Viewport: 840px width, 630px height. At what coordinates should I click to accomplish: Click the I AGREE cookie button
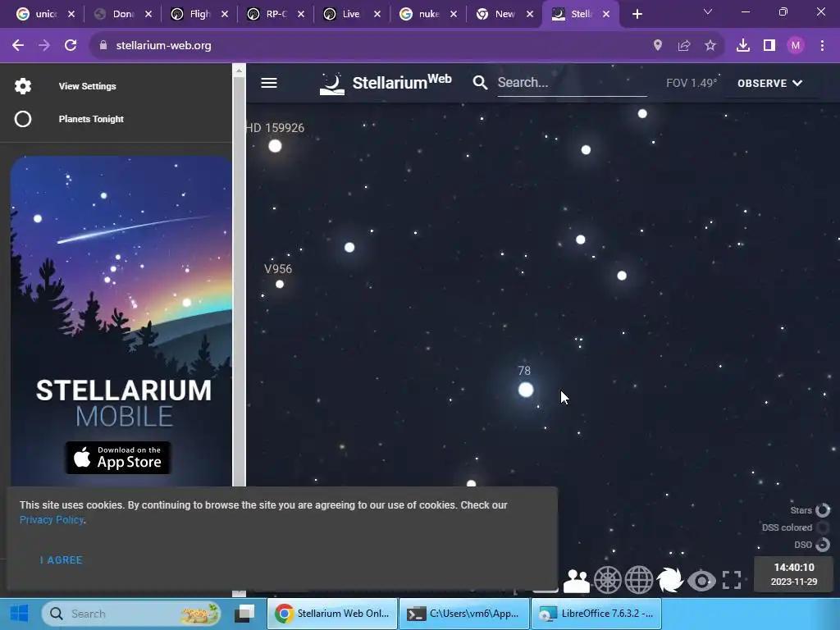(61, 559)
